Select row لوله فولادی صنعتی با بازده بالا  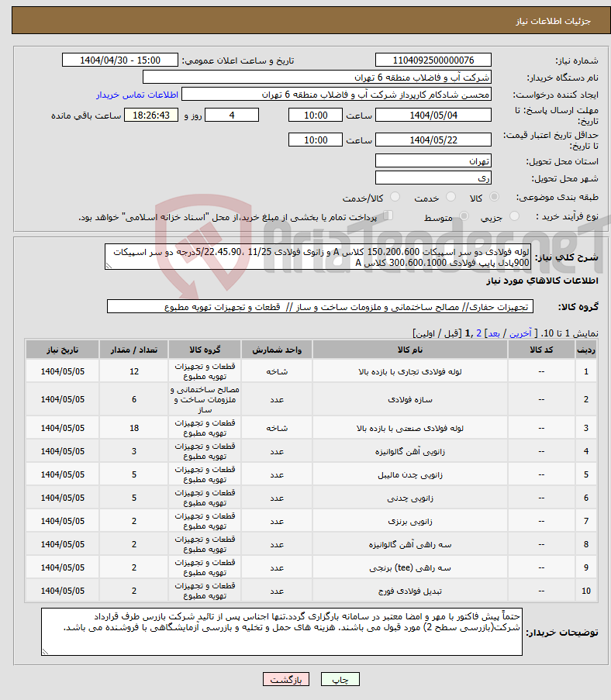click(x=311, y=428)
